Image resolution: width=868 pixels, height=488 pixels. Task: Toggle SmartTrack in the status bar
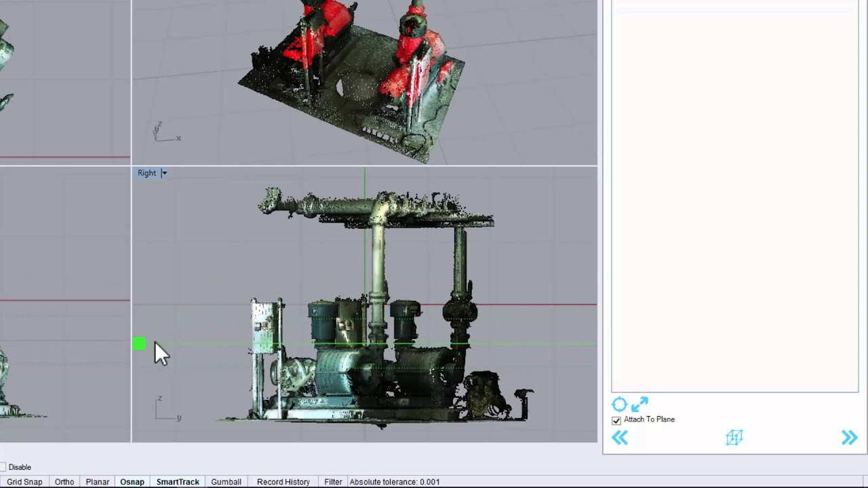pos(178,482)
